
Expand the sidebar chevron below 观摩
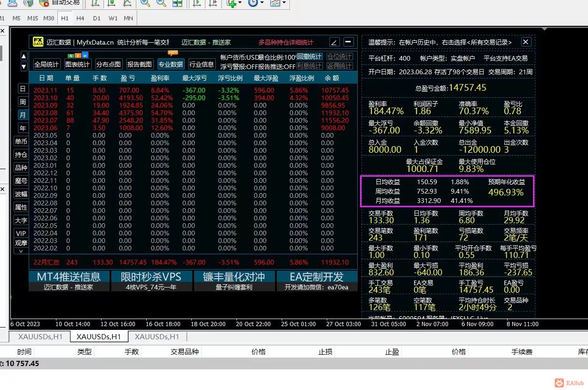[x=21, y=251]
